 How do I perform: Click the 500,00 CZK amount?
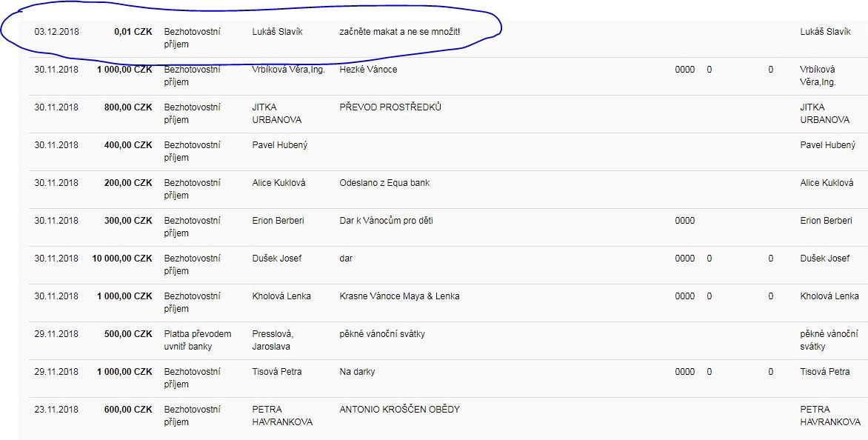click(x=128, y=334)
